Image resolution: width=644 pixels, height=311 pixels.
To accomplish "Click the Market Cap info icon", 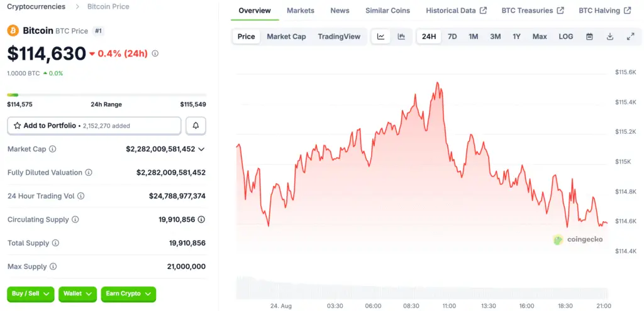I will click(x=53, y=149).
